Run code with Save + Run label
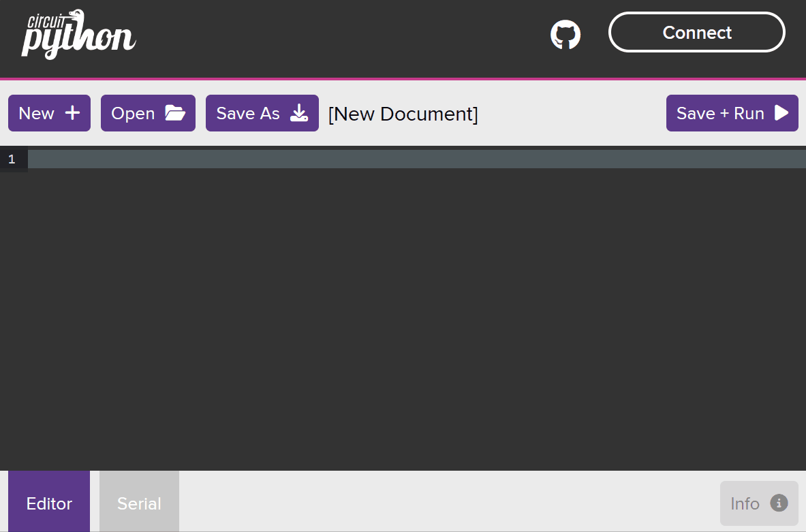Screen dimensions: 806x532 pos(720,113)
